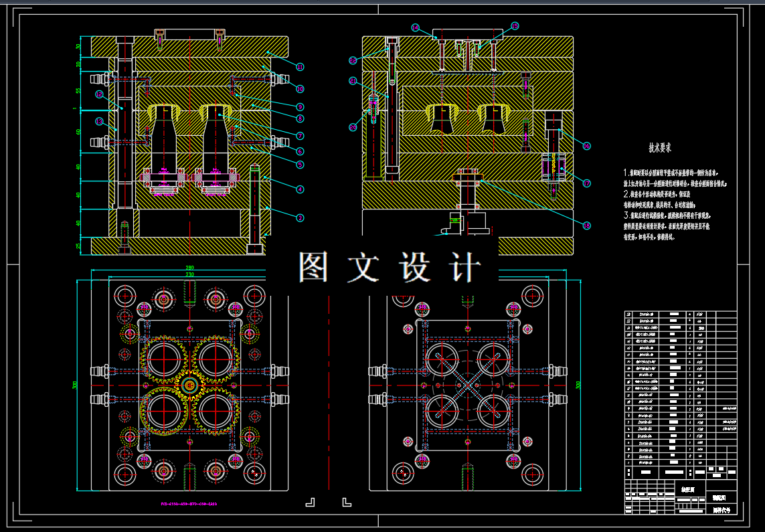
Task: Pick balloon 12 on the guide pillar
Action: [100, 94]
